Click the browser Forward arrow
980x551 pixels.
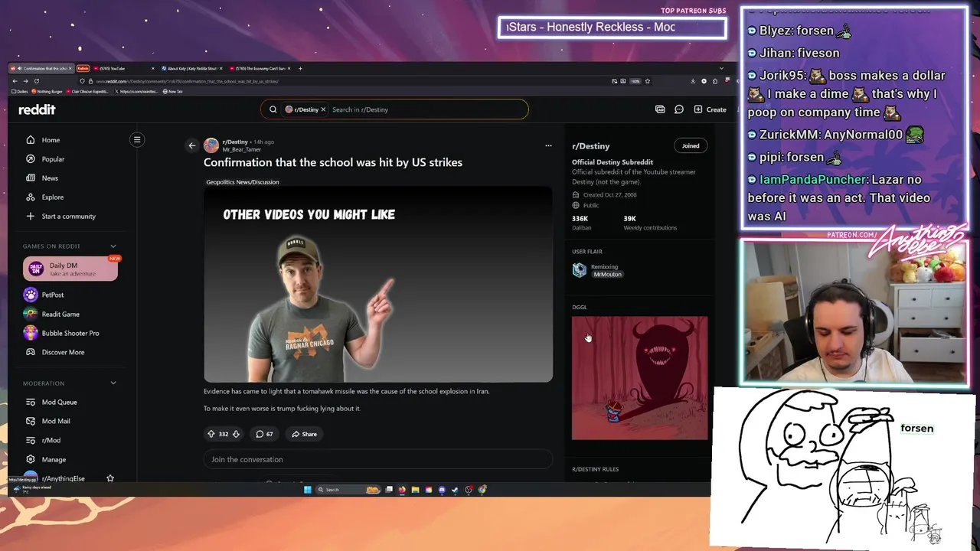click(25, 81)
